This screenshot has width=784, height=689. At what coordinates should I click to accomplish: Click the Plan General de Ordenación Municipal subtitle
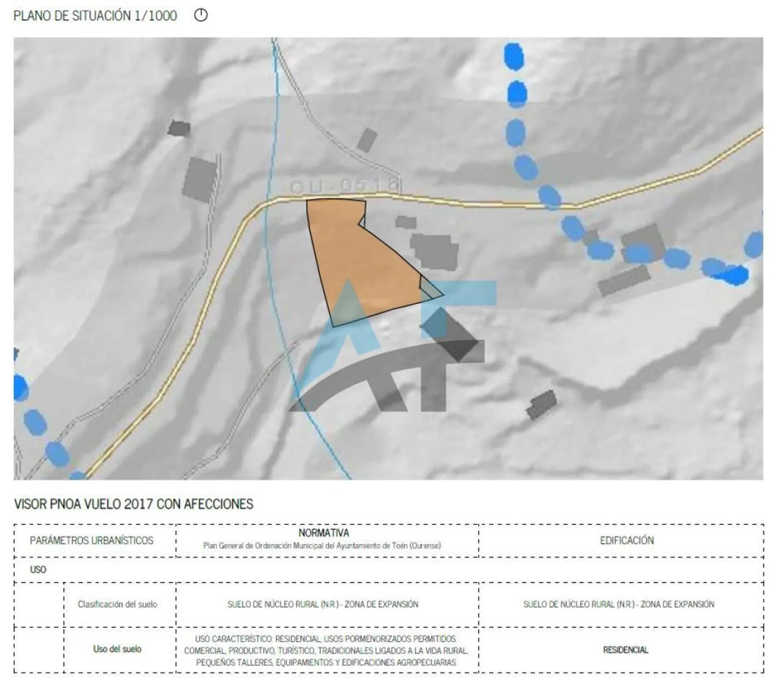(322, 546)
